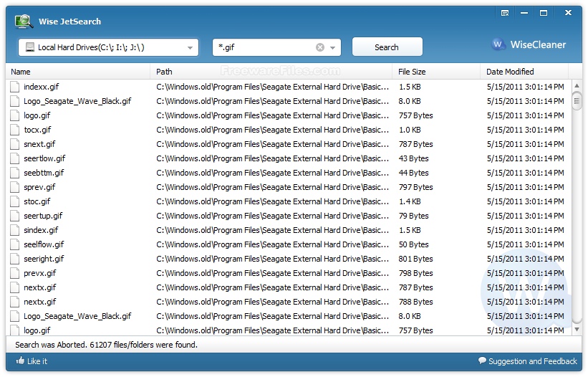The height and width of the screenshot is (377, 588).
Task: Select the seelflow.gif file name
Action: pyautogui.click(x=44, y=244)
